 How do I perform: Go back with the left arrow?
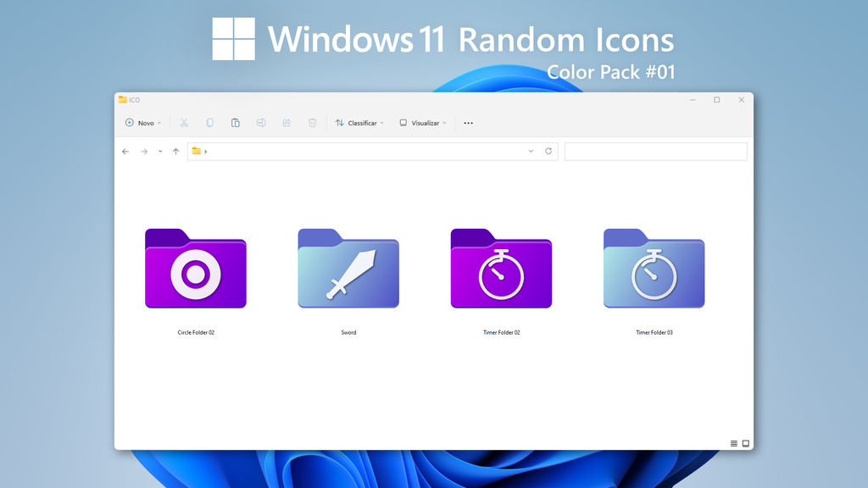pos(125,151)
